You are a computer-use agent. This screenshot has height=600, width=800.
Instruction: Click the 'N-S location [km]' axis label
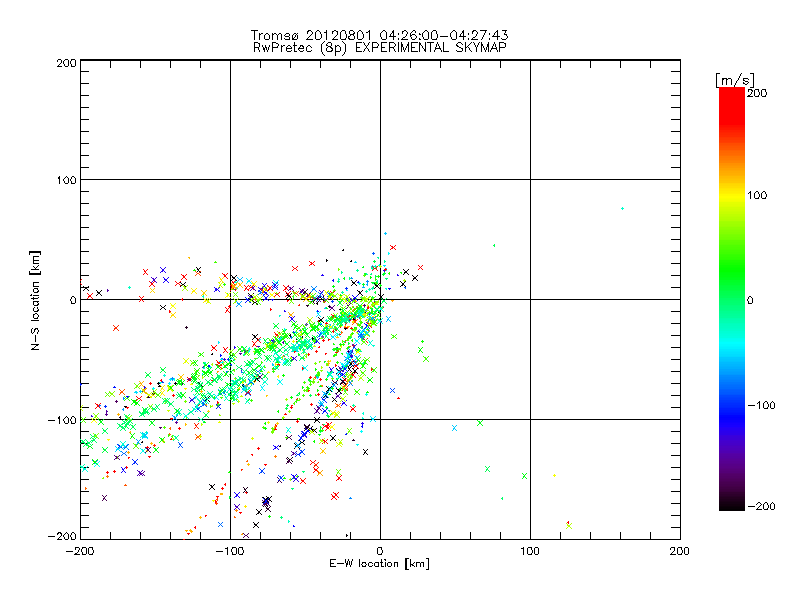pos(35,301)
